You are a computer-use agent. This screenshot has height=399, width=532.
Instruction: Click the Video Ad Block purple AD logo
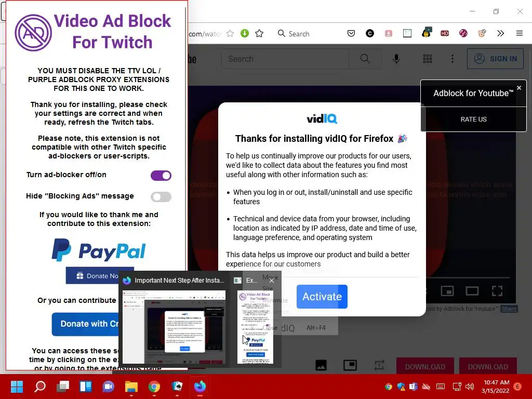tap(33, 33)
